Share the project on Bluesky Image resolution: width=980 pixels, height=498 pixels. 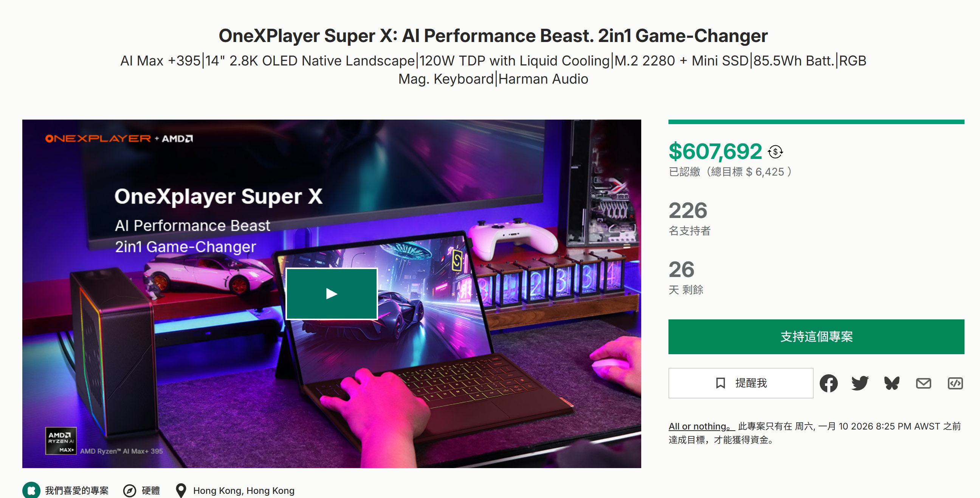(x=892, y=383)
